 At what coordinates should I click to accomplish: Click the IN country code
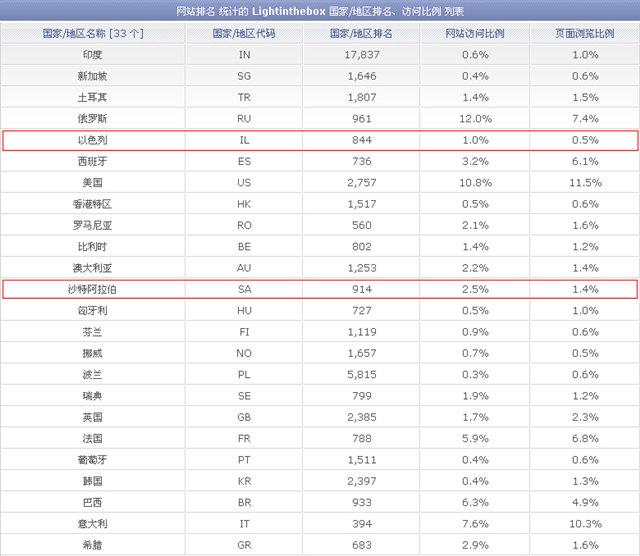[244, 55]
